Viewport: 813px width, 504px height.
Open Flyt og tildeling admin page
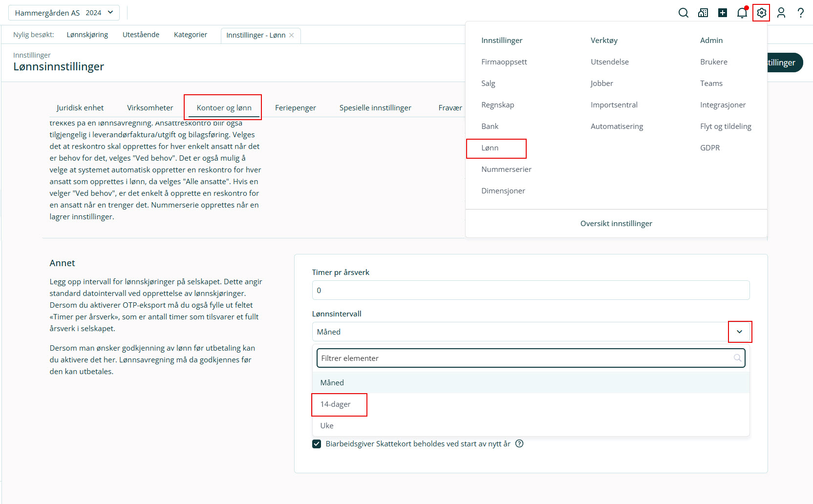pyautogui.click(x=726, y=126)
